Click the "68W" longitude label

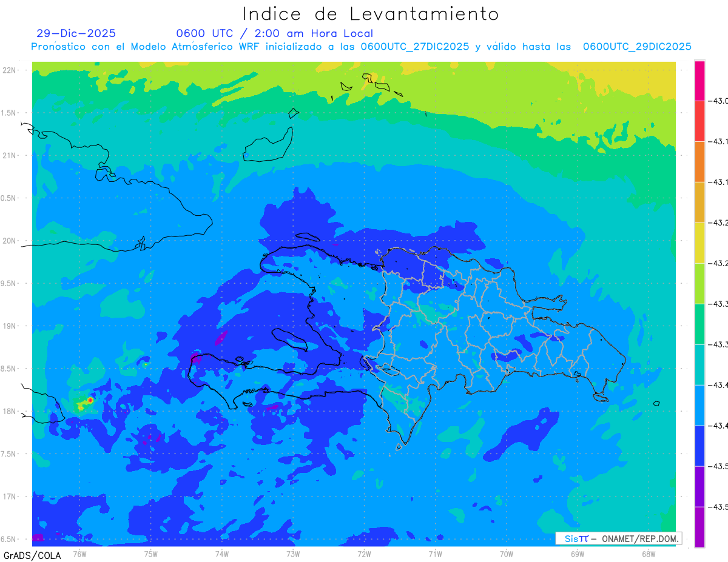[x=648, y=554]
